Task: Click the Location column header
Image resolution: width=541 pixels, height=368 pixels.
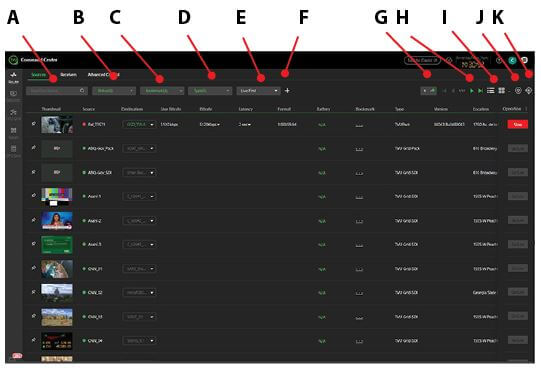Action: click(x=481, y=109)
